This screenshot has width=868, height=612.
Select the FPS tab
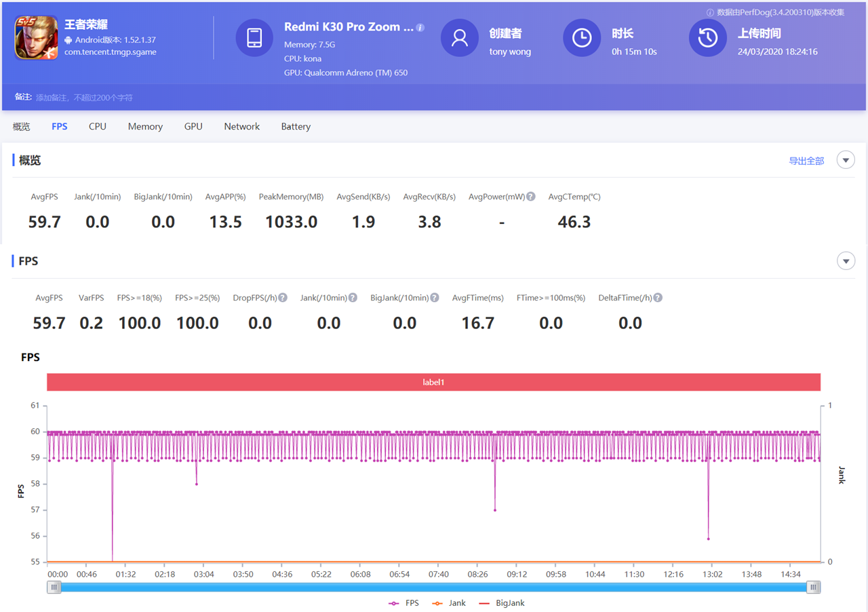tap(60, 127)
